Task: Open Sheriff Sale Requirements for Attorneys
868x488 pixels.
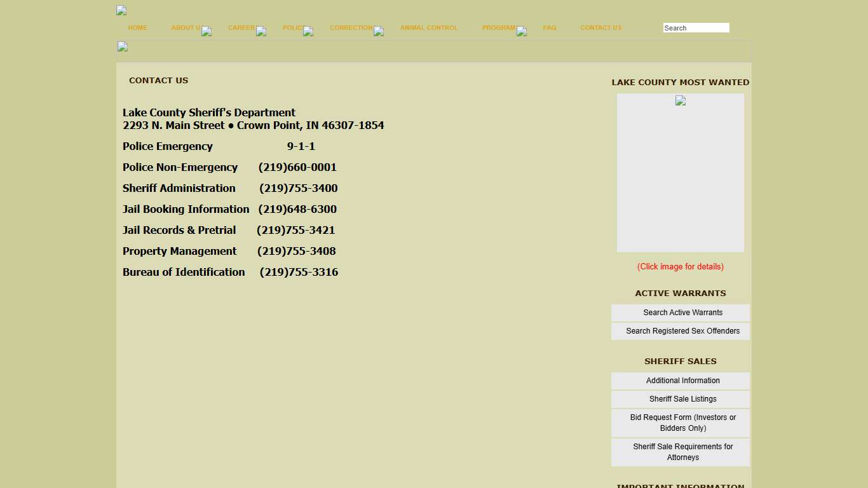Action: 682,452
